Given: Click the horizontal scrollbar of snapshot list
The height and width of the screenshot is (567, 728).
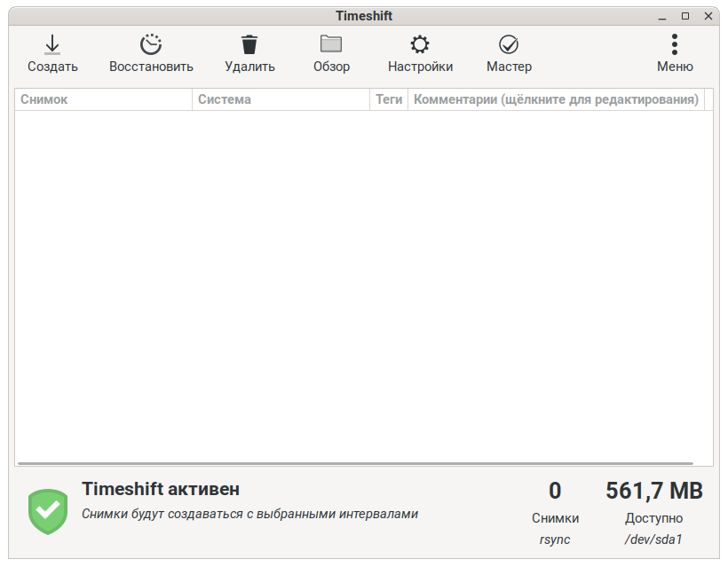Looking at the screenshot, I should [x=355, y=463].
